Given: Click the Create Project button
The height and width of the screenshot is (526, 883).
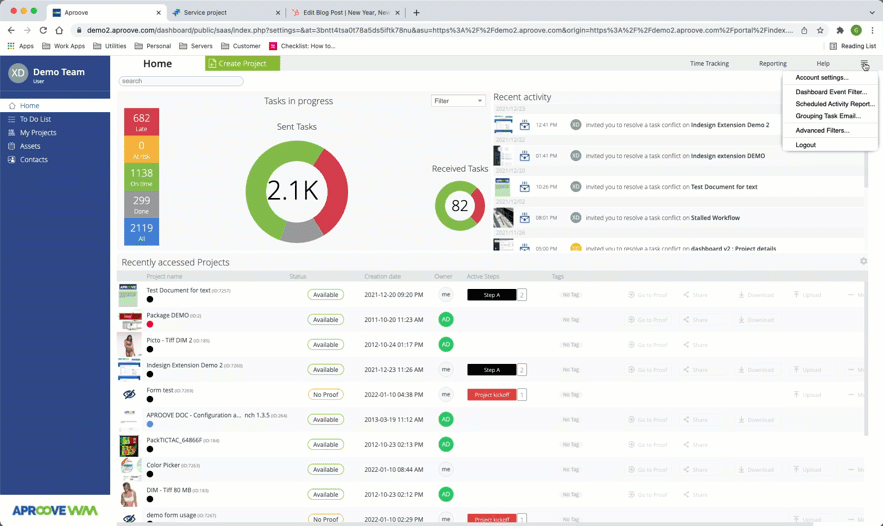Looking at the screenshot, I should point(242,64).
